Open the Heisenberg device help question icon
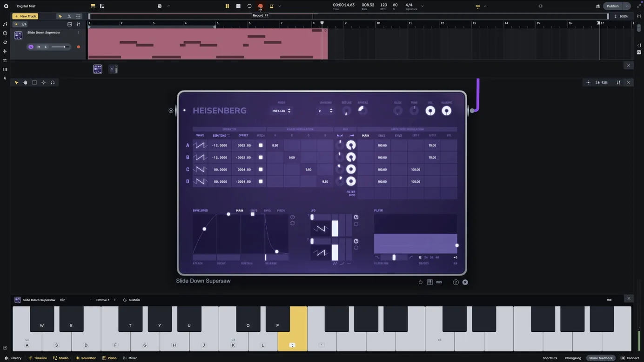 pyautogui.click(x=456, y=282)
